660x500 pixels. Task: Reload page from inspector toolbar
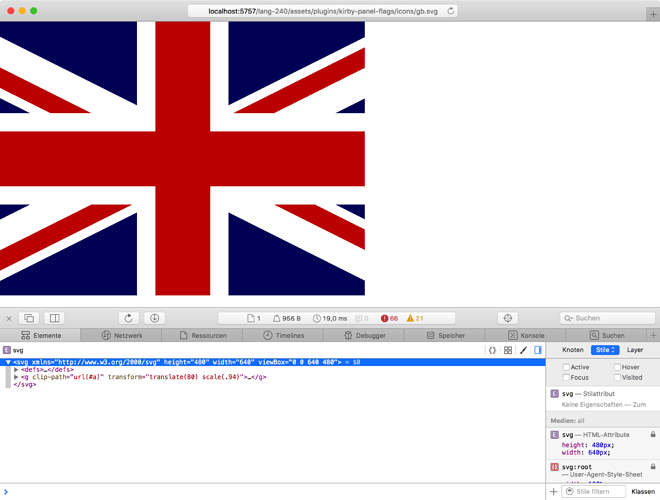pyautogui.click(x=129, y=318)
